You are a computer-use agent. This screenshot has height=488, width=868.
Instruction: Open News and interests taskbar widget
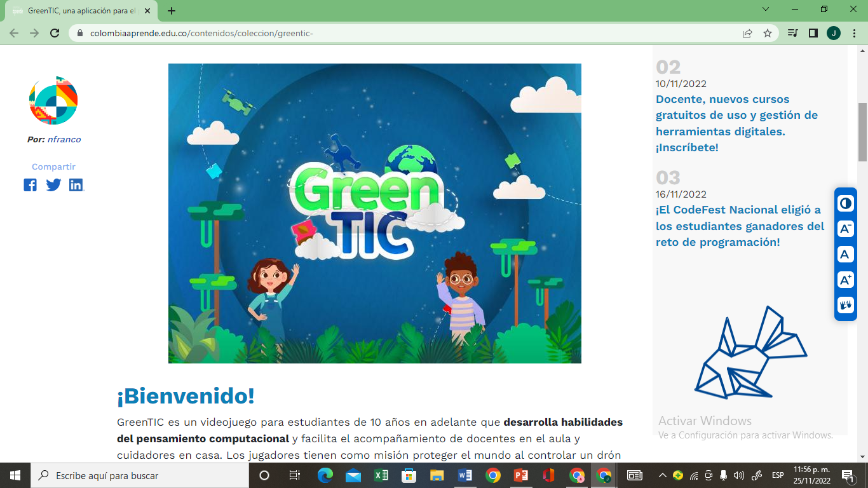tap(634, 475)
